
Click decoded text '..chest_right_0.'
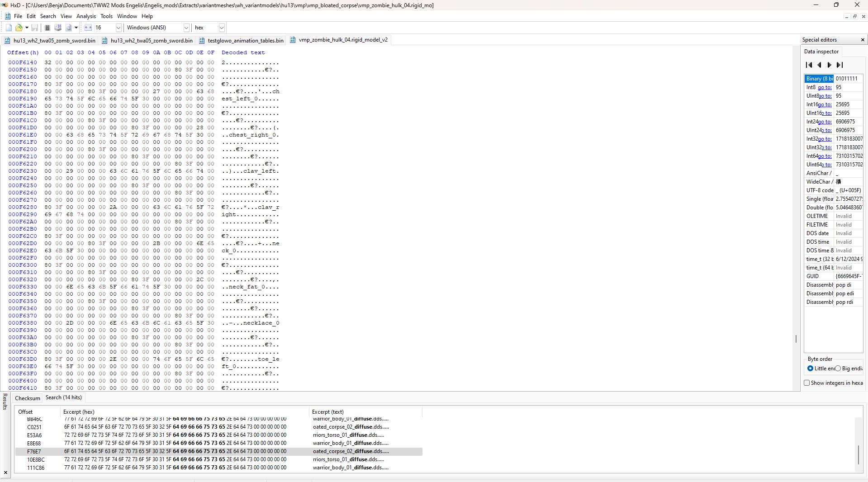point(250,135)
